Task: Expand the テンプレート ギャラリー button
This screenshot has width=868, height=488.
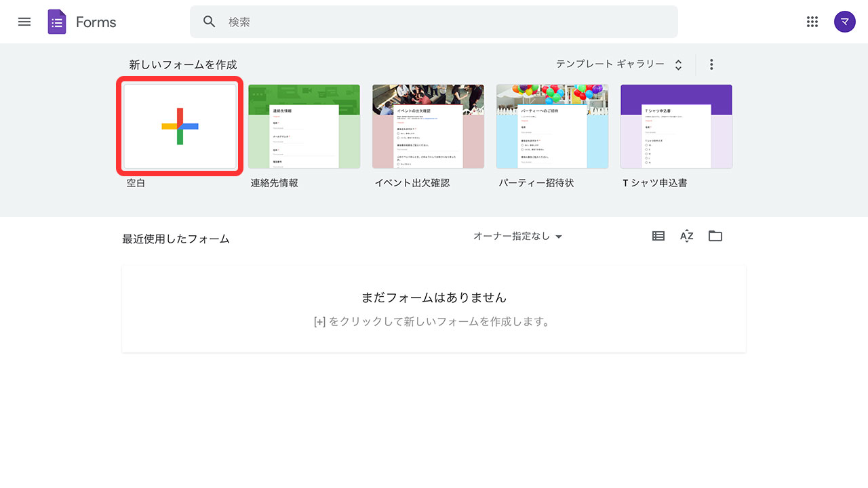Action: (620, 64)
